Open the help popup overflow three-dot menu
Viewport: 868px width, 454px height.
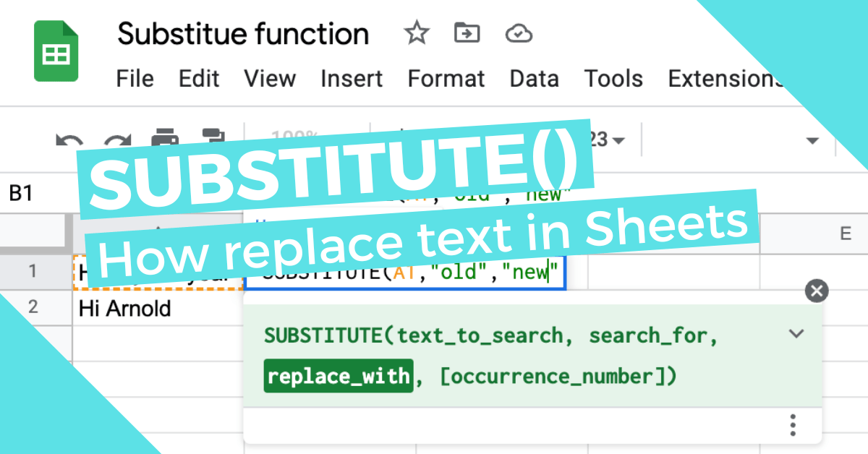click(793, 425)
